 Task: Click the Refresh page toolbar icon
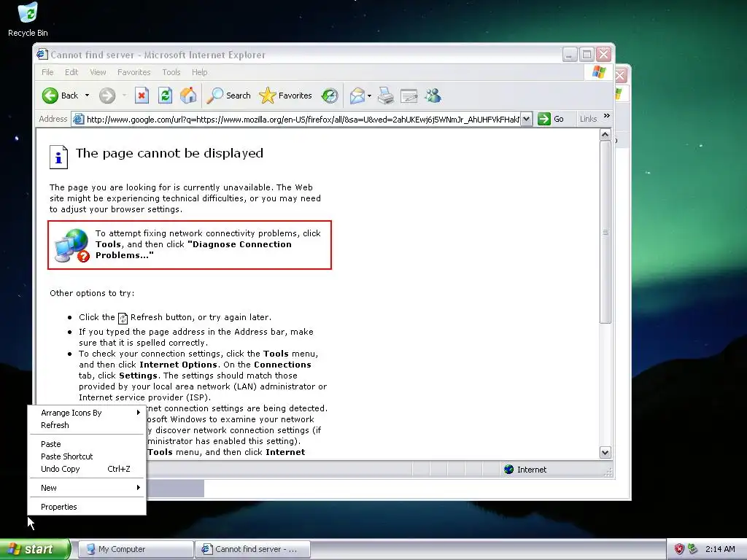(165, 96)
